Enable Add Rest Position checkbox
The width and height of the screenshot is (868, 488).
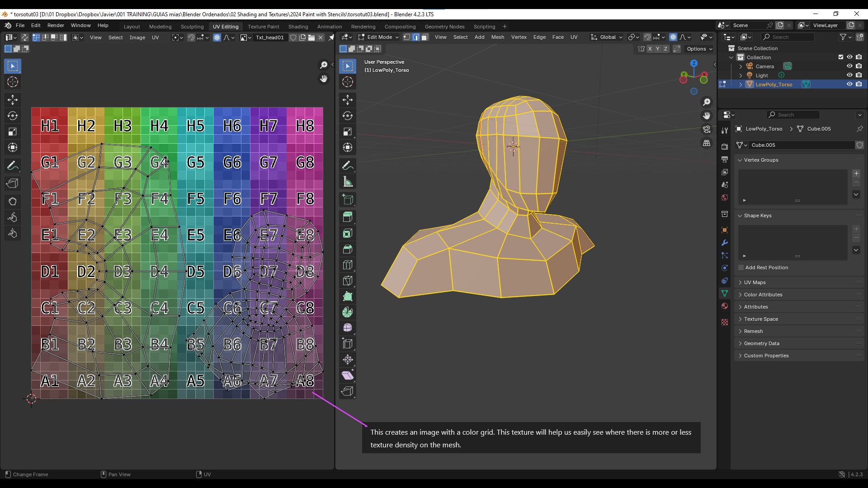point(741,267)
